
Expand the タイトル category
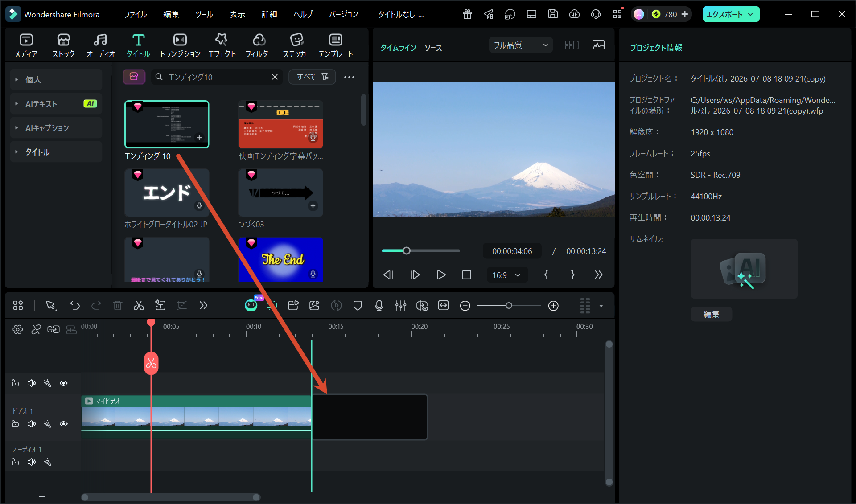click(56, 152)
